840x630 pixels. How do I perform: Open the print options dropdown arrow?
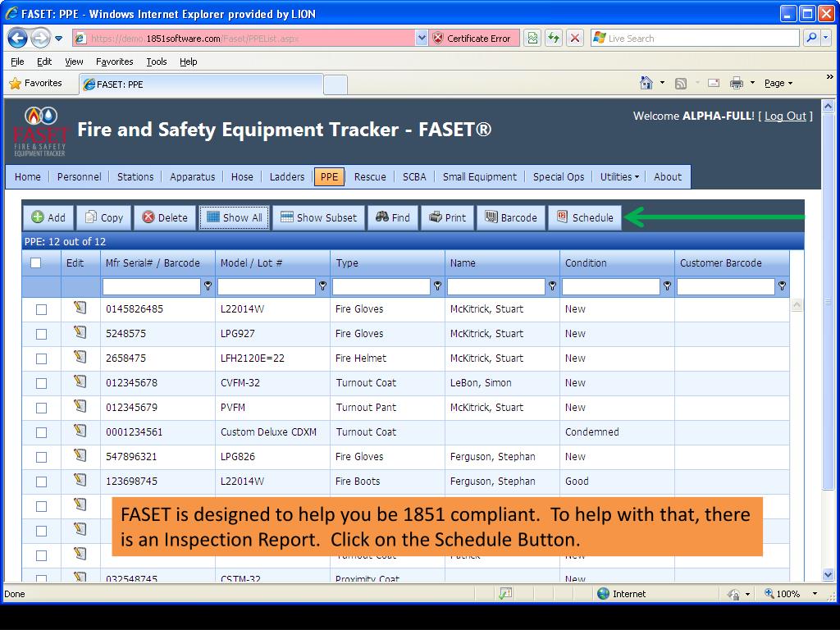point(753,83)
